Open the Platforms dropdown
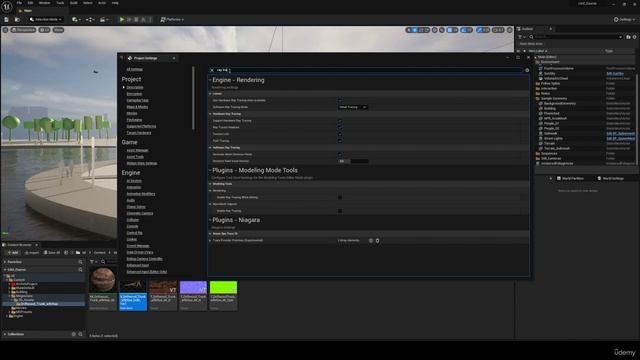Image resolution: width=640 pixels, height=360 pixels. [x=172, y=20]
